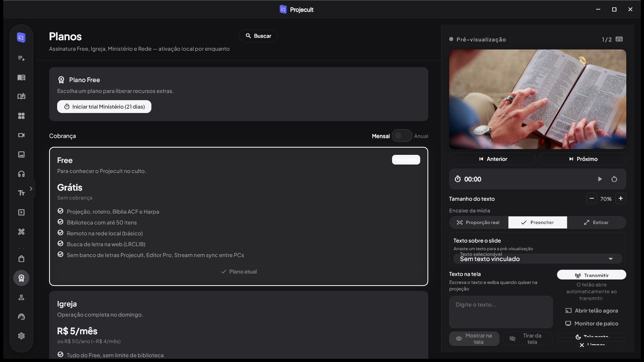Click the Buscar search button
The image size is (644, 362).
click(258, 36)
